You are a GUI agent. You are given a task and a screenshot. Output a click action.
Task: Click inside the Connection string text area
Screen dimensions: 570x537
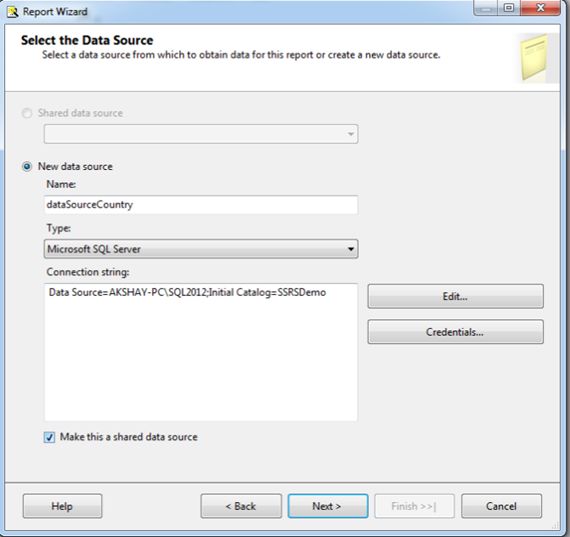(x=201, y=352)
